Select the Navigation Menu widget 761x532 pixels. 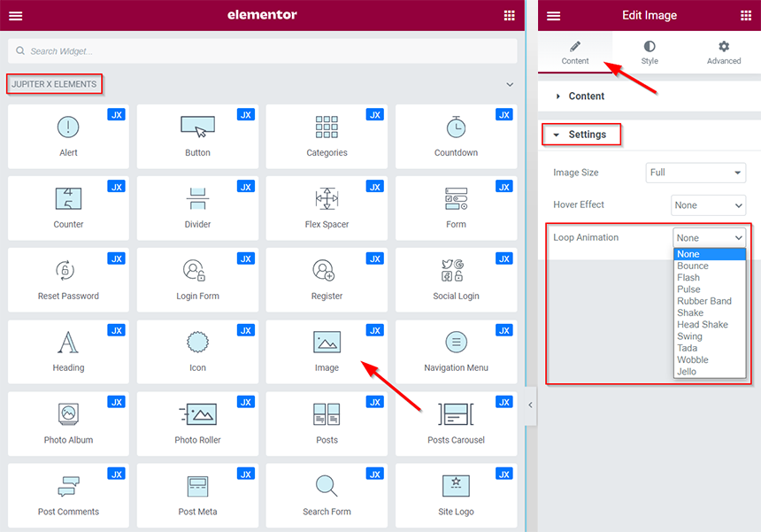(457, 352)
